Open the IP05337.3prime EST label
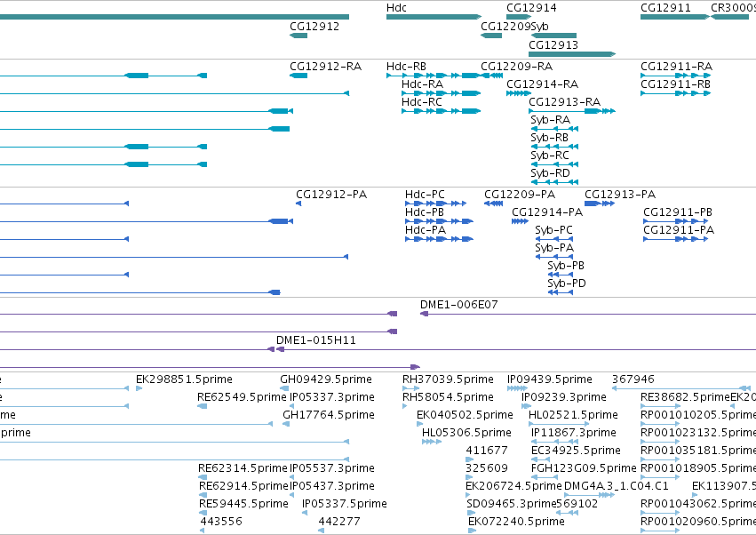The height and width of the screenshot is (535, 756). click(x=332, y=397)
